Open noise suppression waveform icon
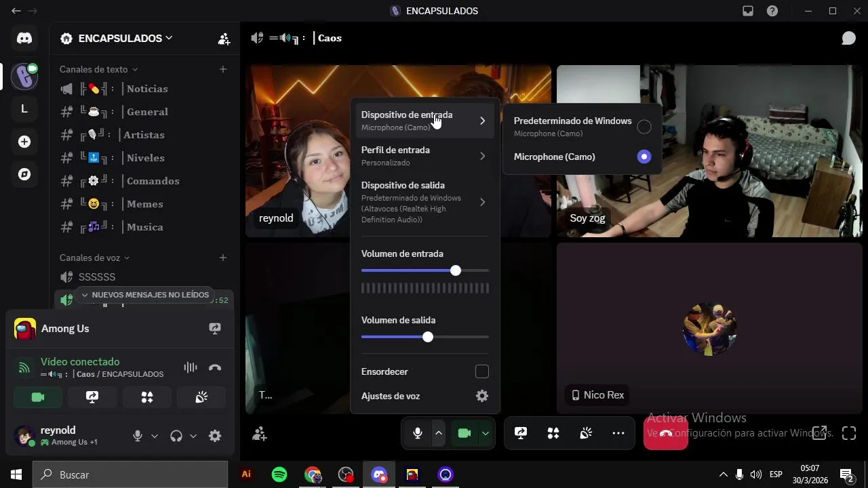This screenshot has width=868, height=488. click(x=191, y=367)
